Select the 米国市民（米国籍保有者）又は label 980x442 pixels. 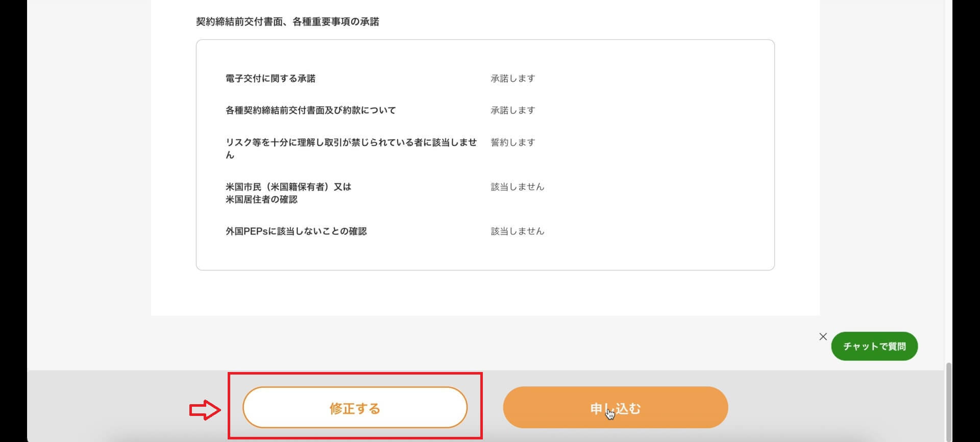(288, 187)
